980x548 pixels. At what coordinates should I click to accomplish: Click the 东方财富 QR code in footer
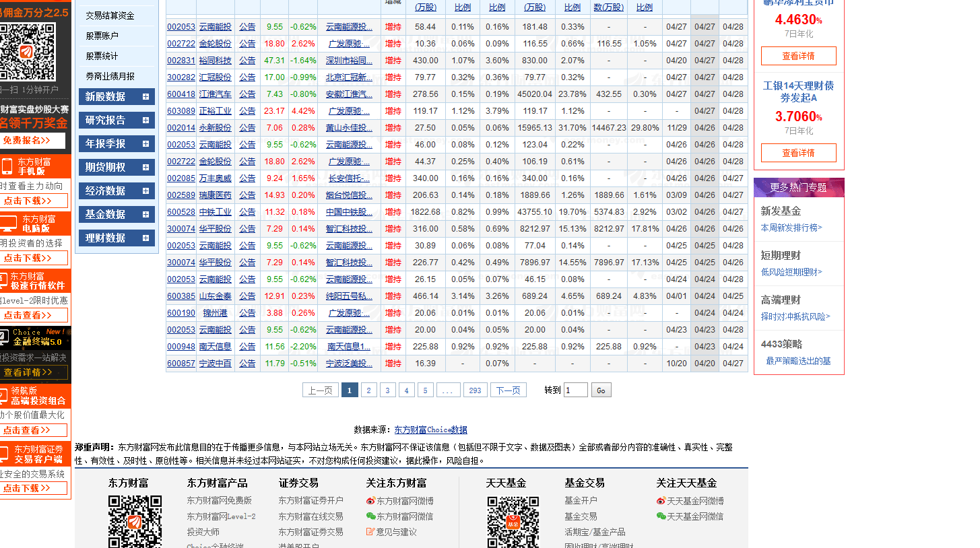click(x=135, y=522)
